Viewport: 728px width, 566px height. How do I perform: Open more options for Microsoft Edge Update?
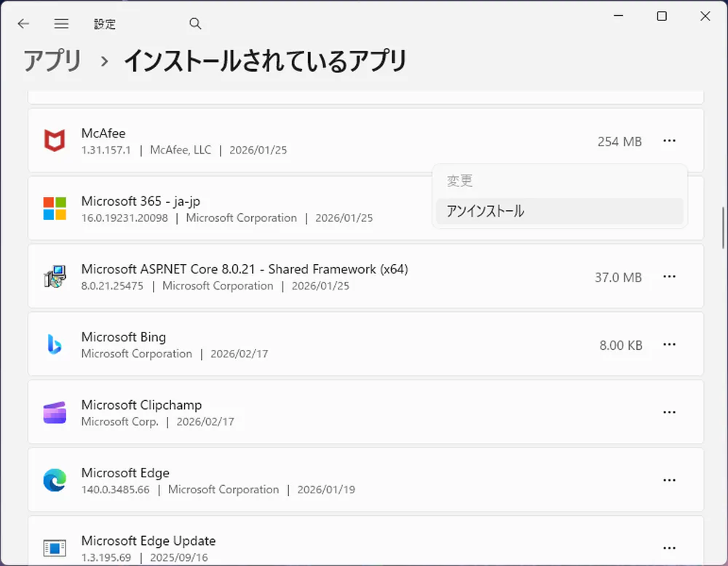(x=669, y=547)
